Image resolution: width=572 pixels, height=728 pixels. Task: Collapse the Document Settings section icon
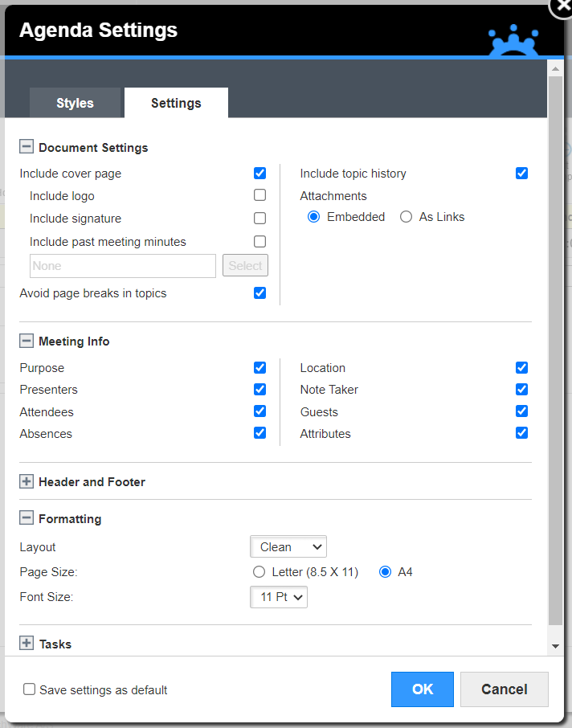point(27,147)
